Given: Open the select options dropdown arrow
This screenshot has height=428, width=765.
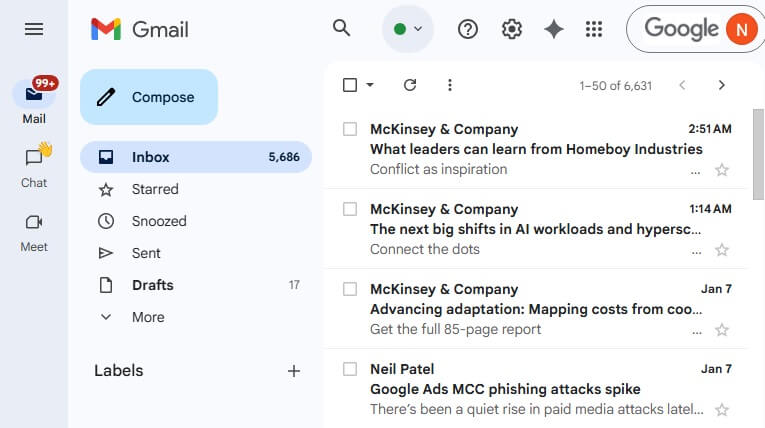Looking at the screenshot, I should [370, 85].
